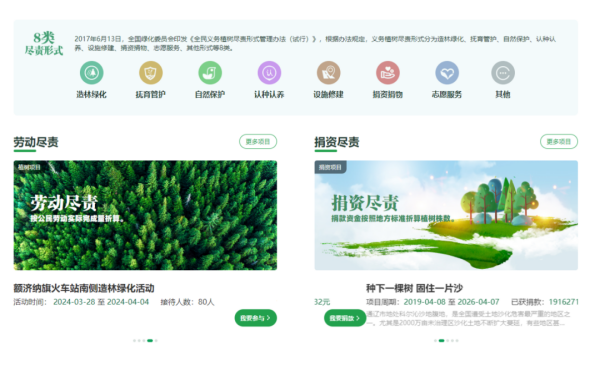Select the 其他 gray ellipsis icon
The image size is (600, 366).
[503, 73]
